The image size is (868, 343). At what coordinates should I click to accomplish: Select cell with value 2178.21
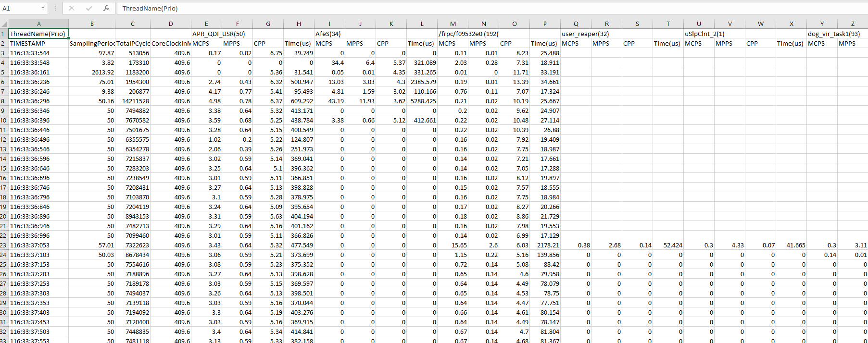tap(545, 245)
